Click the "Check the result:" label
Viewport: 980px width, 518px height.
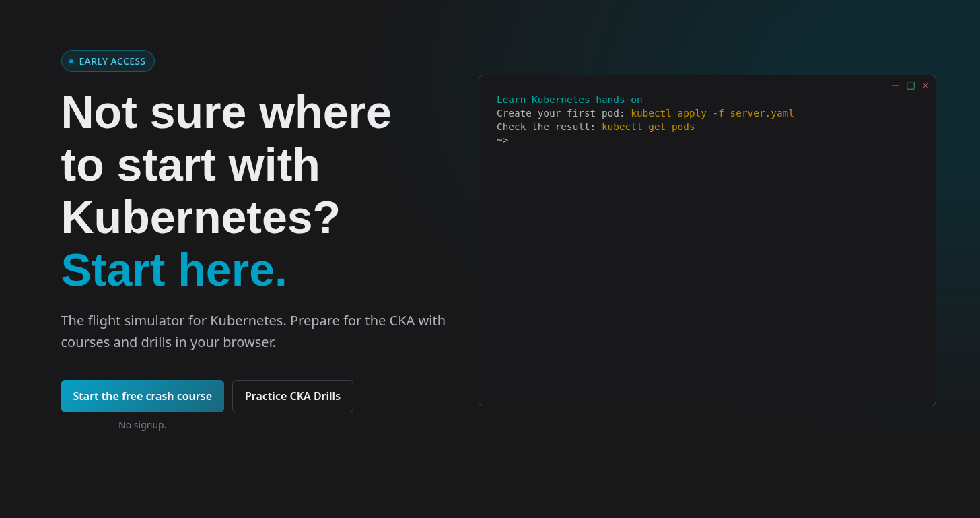point(546,127)
